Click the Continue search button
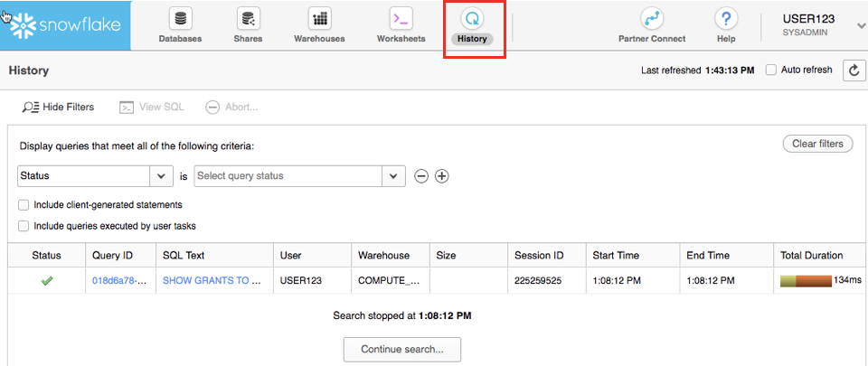The height and width of the screenshot is (366, 868). coord(401,349)
